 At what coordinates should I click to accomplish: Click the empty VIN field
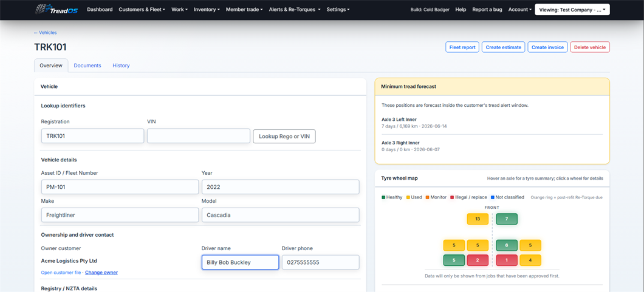point(199,136)
